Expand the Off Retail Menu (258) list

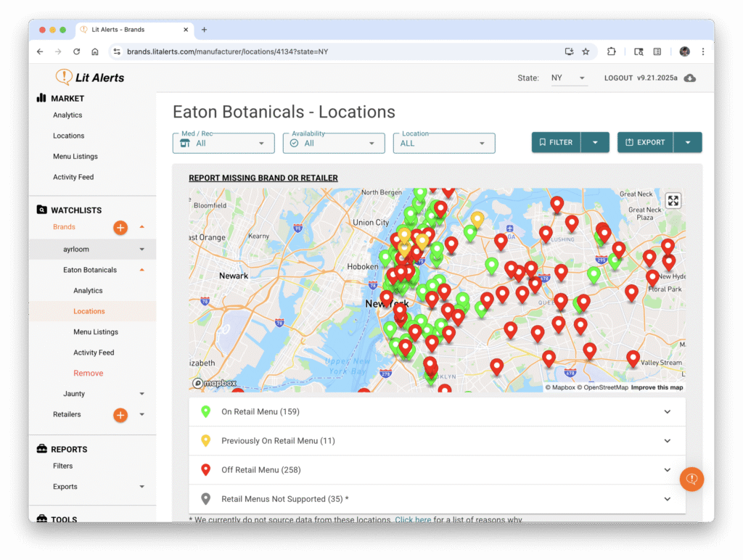coord(437,470)
